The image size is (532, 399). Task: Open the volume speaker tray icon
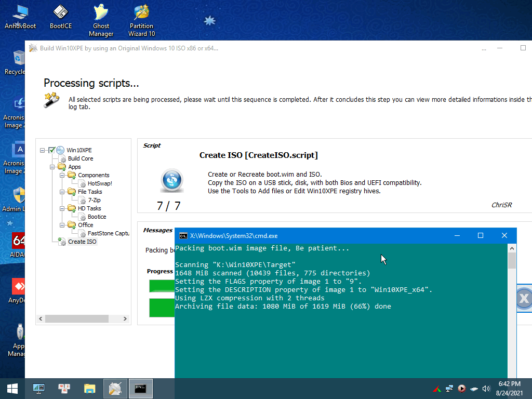[486, 389]
